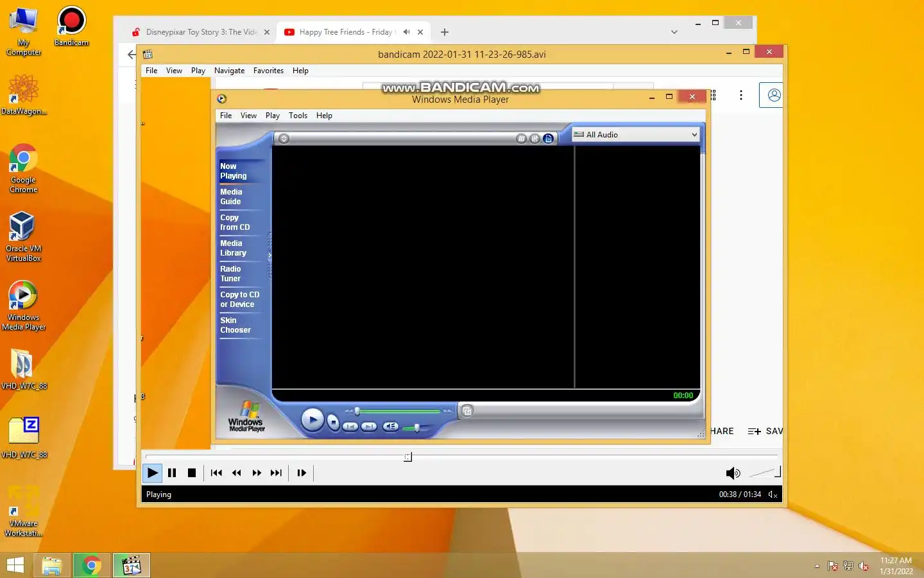Open Windows Media Player Help menu
The width and height of the screenshot is (924, 578).
(x=324, y=116)
